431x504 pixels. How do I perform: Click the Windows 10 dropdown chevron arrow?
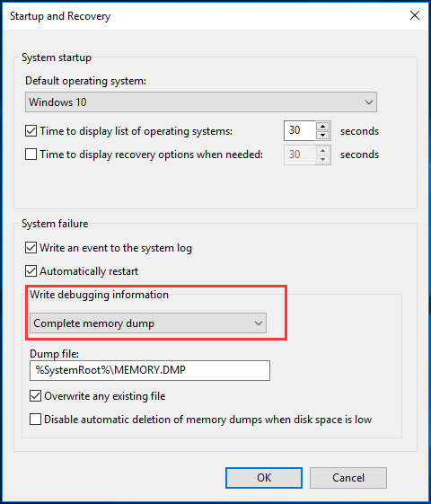pos(369,102)
